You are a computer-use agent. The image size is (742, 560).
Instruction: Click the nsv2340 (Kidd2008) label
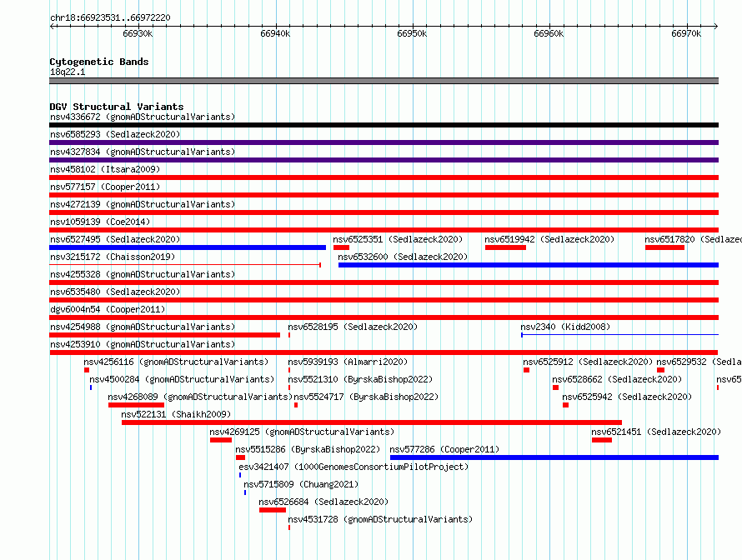[x=565, y=327]
